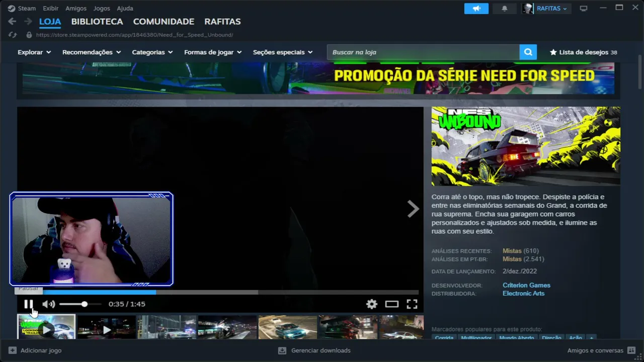Go back with the navigation back arrow
Screen dimensions: 644x362
coord(12,22)
